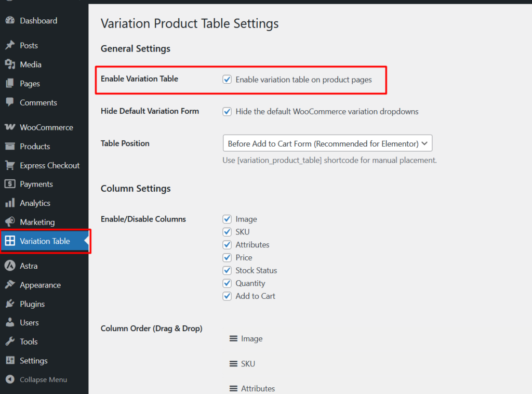Click the Posts pushpin icon
Image resolution: width=532 pixels, height=394 pixels.
9,46
